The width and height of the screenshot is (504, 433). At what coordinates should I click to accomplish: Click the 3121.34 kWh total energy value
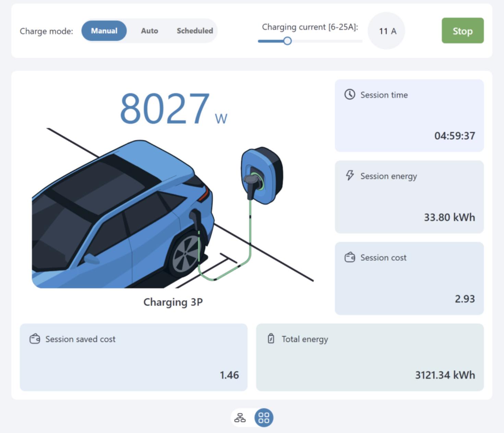(x=444, y=375)
